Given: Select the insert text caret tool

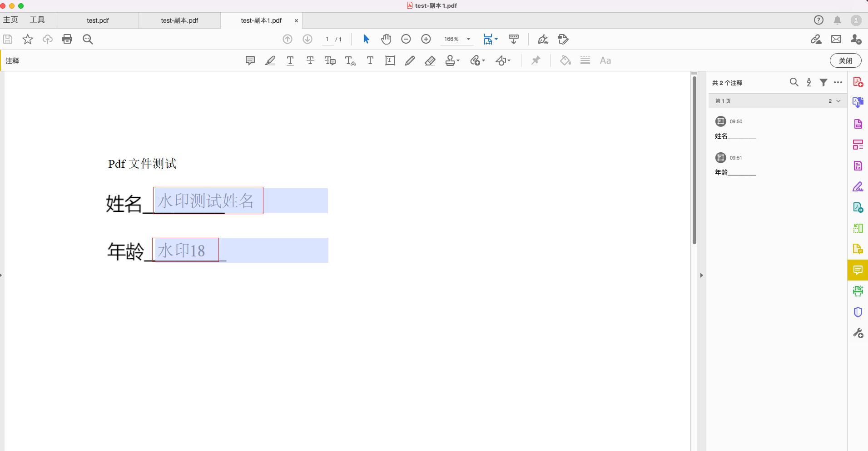Looking at the screenshot, I should [x=350, y=60].
